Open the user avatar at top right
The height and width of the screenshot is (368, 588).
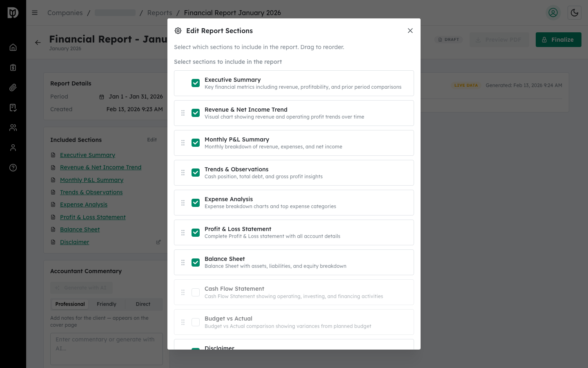pos(553,13)
